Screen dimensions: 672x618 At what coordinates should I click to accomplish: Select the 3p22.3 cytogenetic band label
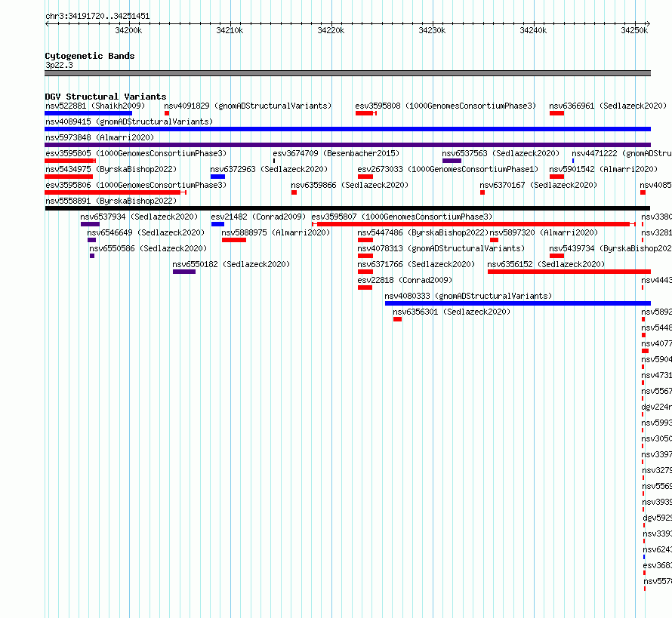(59, 65)
